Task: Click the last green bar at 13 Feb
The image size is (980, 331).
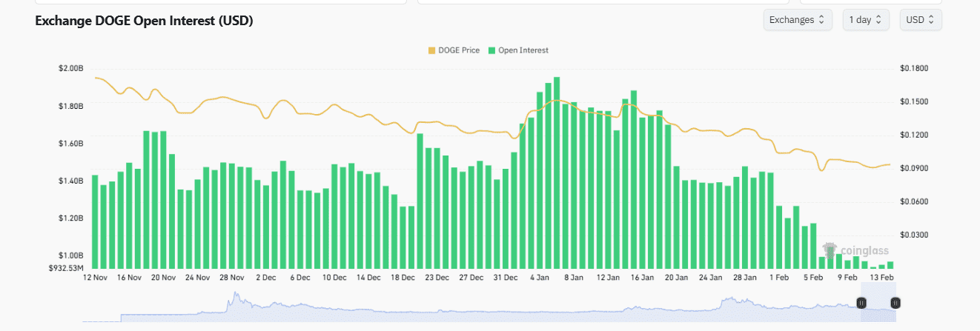Action: pyautogui.click(x=890, y=264)
